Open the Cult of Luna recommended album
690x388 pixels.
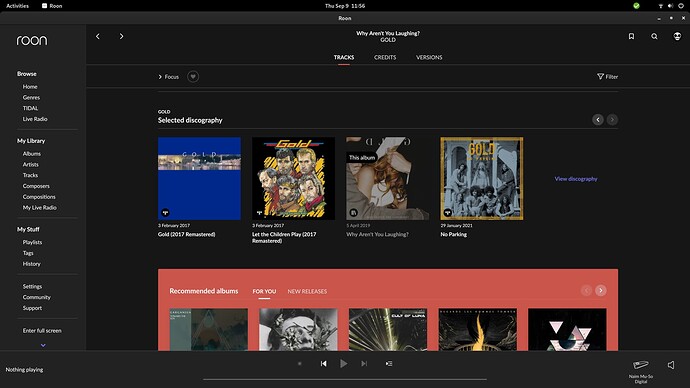click(x=388, y=329)
